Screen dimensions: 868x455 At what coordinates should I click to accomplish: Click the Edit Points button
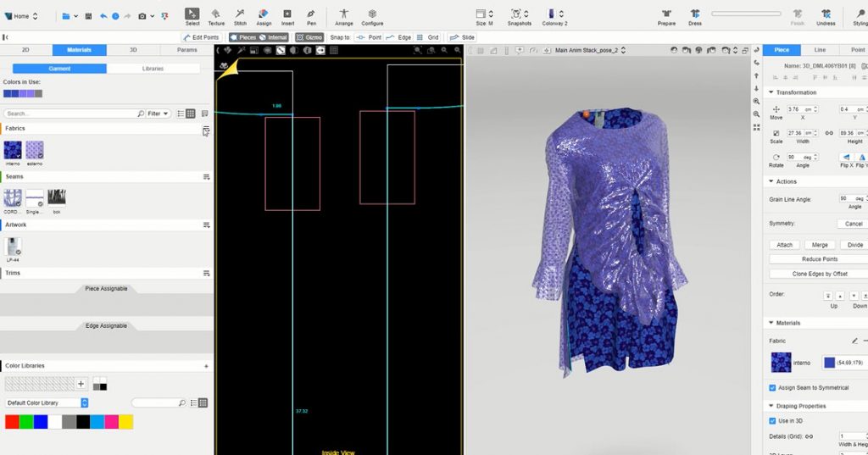[201, 37]
